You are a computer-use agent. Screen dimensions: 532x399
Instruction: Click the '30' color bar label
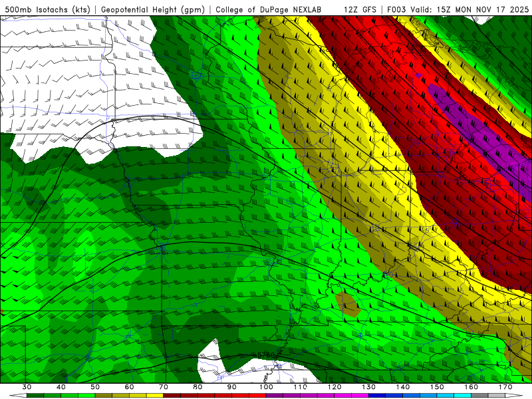point(27,387)
